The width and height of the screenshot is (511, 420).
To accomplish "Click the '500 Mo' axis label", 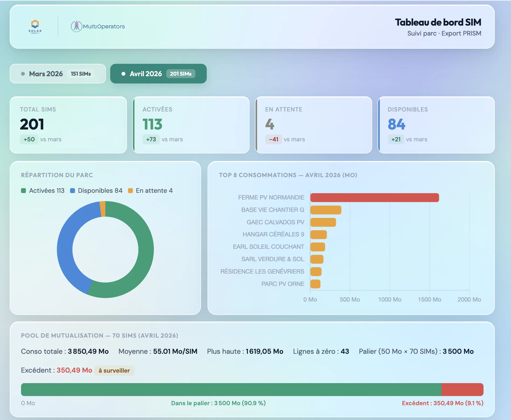I will [350, 299].
